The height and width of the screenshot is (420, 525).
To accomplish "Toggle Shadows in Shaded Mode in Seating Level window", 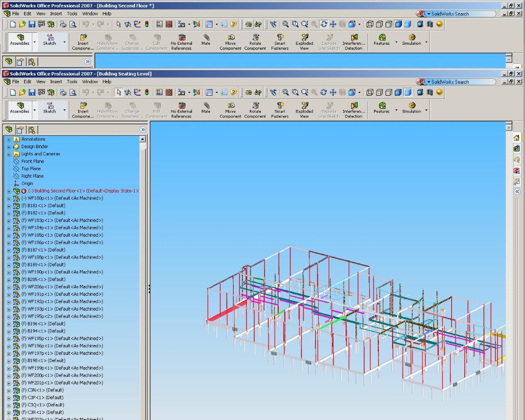I will click(420, 92).
